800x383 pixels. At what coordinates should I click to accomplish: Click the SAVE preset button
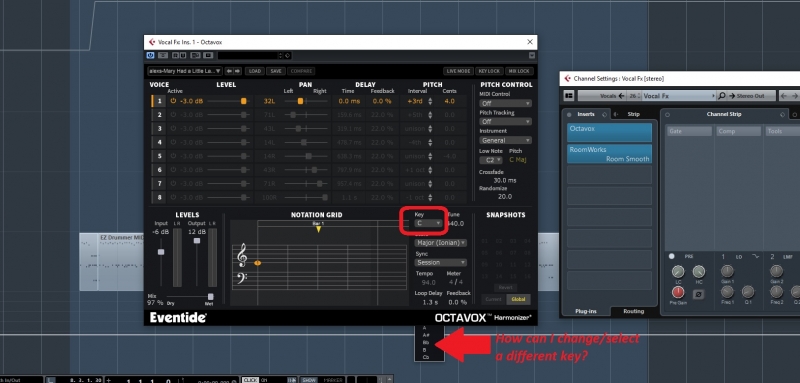pos(276,71)
